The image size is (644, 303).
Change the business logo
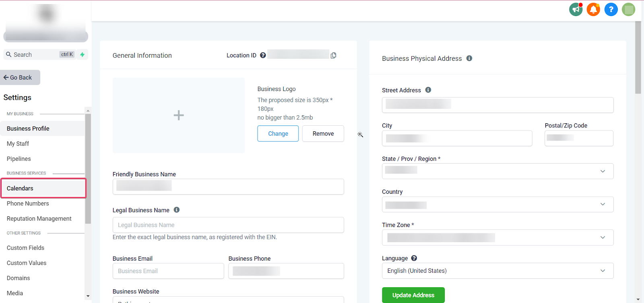pos(278,133)
